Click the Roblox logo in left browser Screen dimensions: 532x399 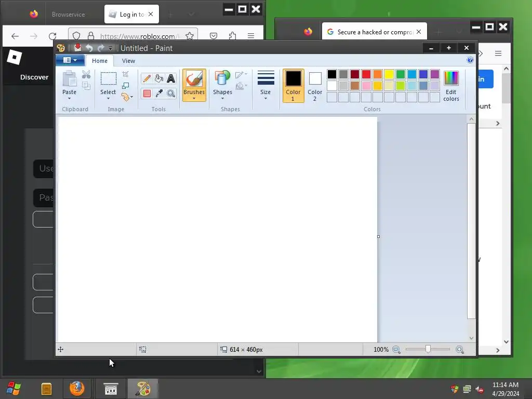coord(14,57)
